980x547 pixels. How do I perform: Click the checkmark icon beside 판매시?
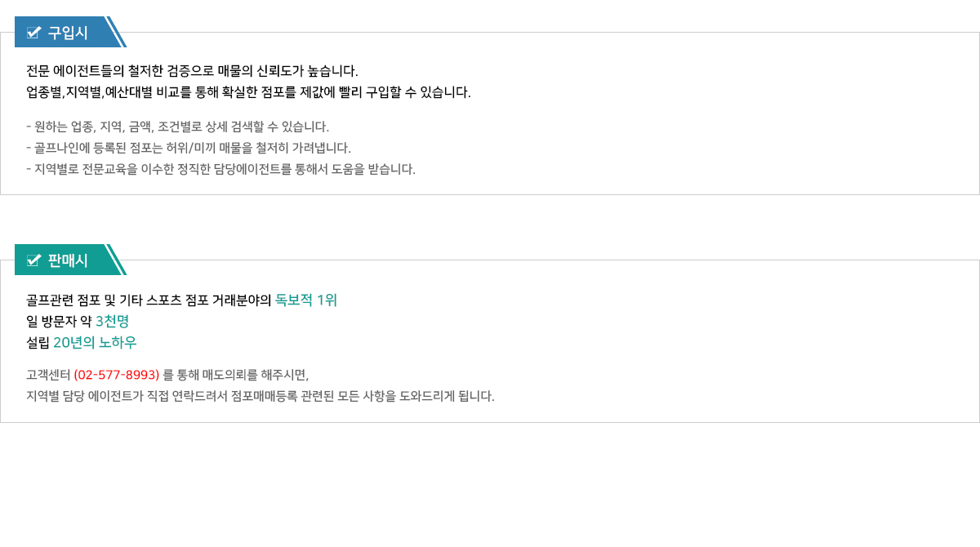33,260
